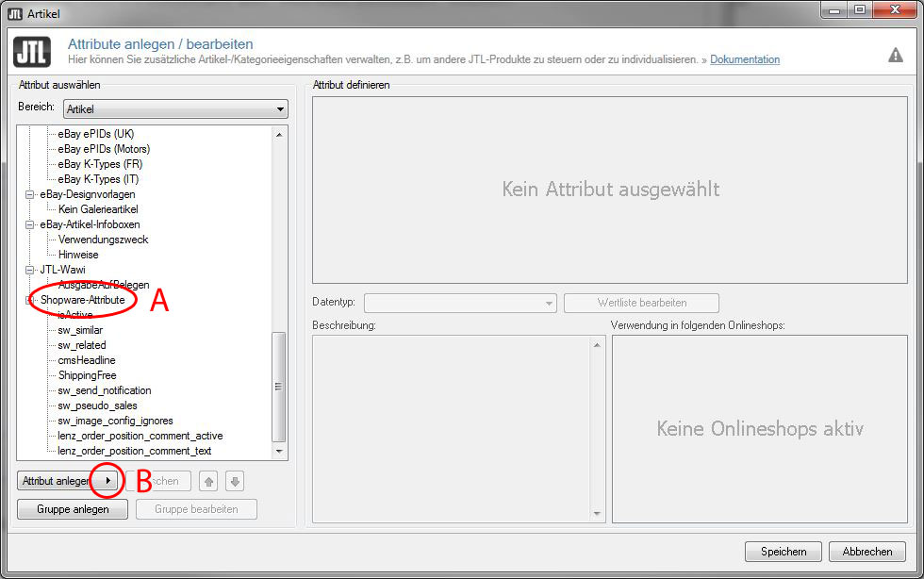The image size is (924, 579).
Task: Open the Bereich dropdown showing Artikel
Action: pos(175,109)
